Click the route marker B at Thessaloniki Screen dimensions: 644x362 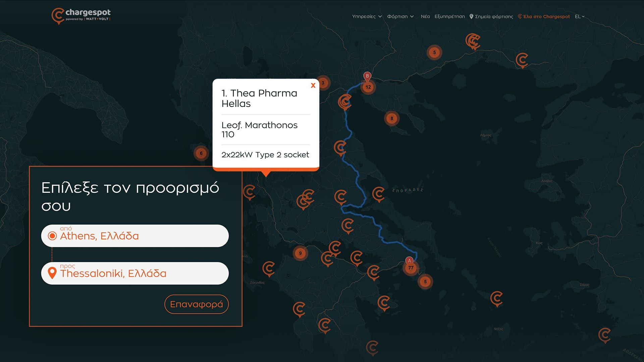[x=367, y=76]
